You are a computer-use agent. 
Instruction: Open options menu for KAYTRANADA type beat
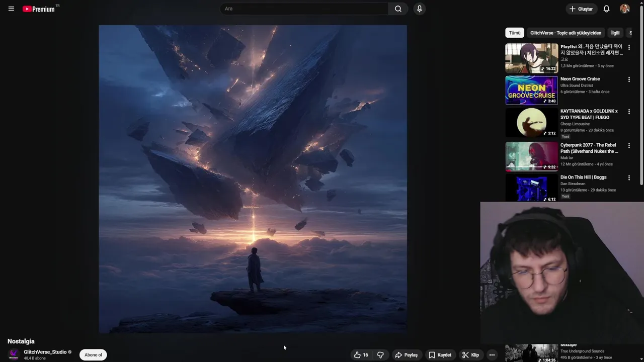[x=629, y=112]
